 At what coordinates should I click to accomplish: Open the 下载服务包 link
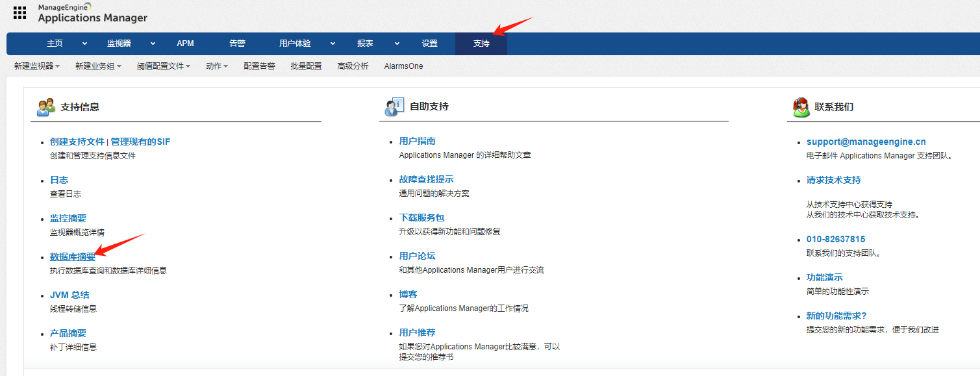coord(421,218)
